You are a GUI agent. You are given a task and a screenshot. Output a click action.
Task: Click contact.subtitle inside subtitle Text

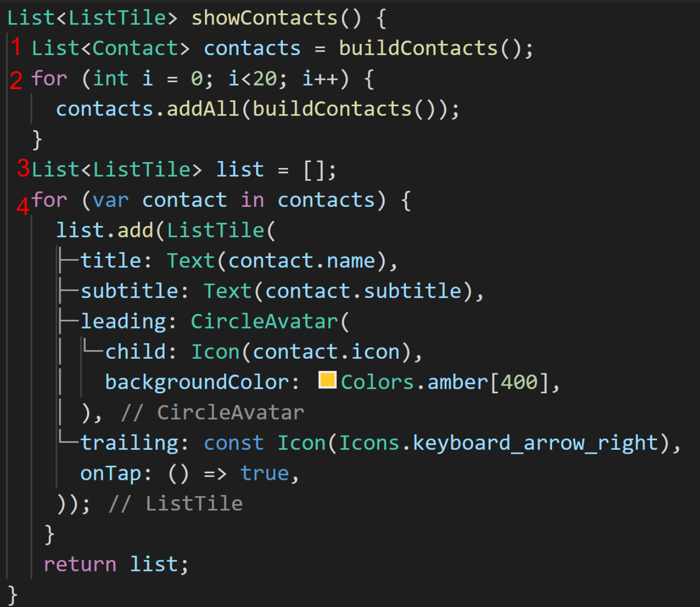(363, 291)
